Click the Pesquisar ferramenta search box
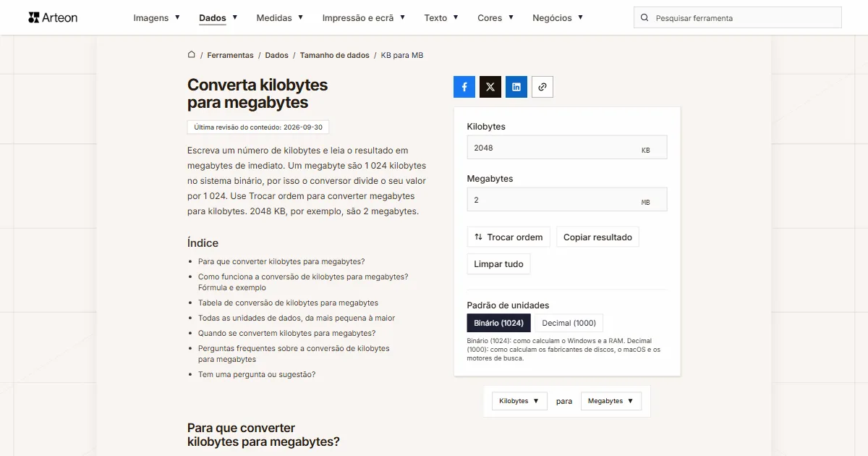Viewport: 868px width, 456px height. click(x=738, y=18)
